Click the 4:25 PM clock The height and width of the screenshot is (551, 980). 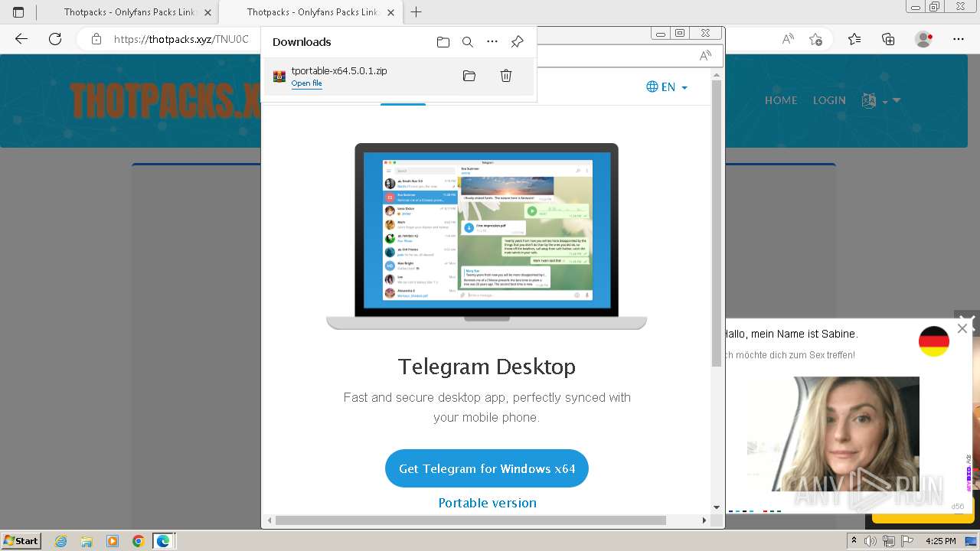click(941, 541)
